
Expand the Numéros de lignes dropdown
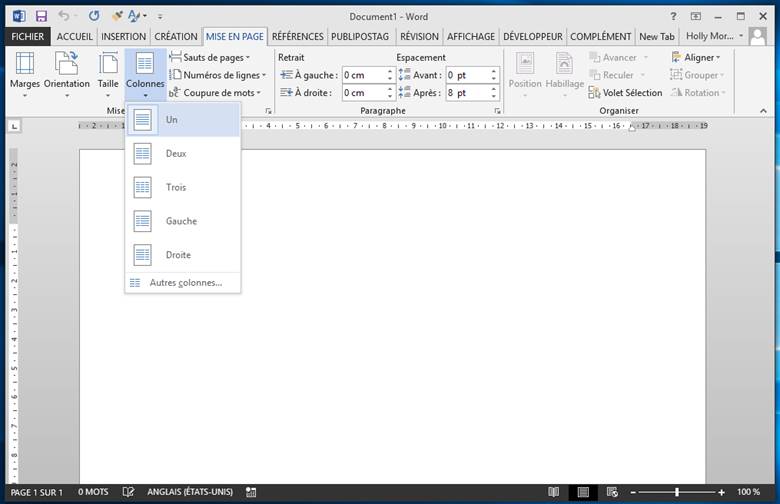coord(217,75)
